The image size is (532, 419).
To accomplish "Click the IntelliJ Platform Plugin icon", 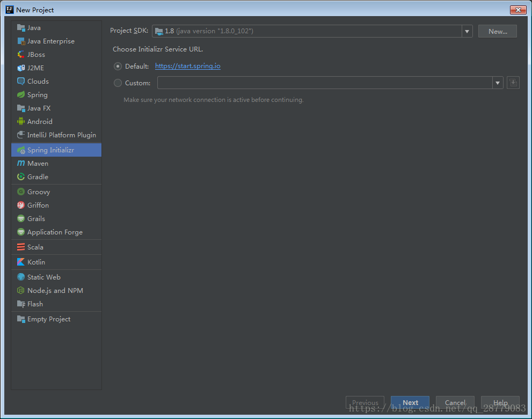I will (21, 135).
